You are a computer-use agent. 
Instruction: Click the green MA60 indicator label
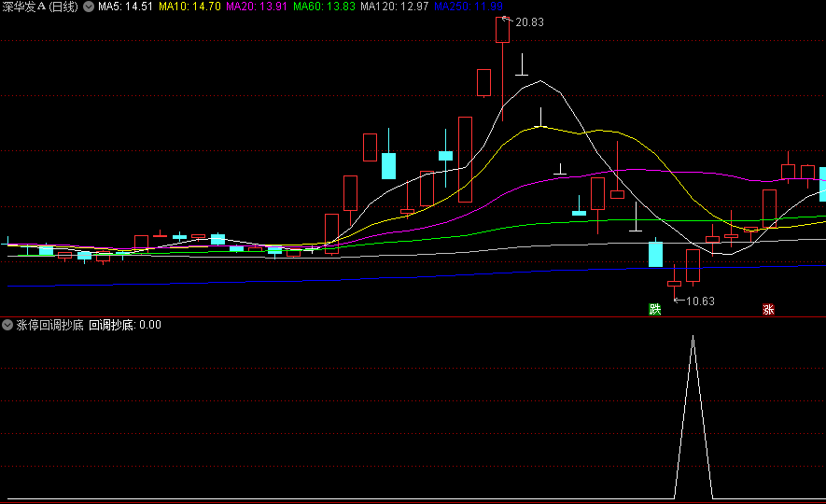click(324, 7)
